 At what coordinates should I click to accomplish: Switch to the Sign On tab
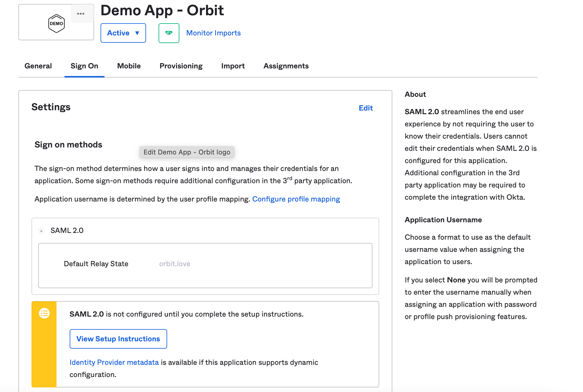(84, 66)
